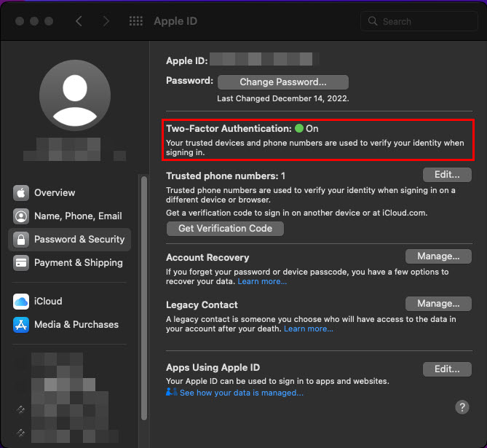Click the Apple ID window title
487x448 pixels.
point(175,21)
